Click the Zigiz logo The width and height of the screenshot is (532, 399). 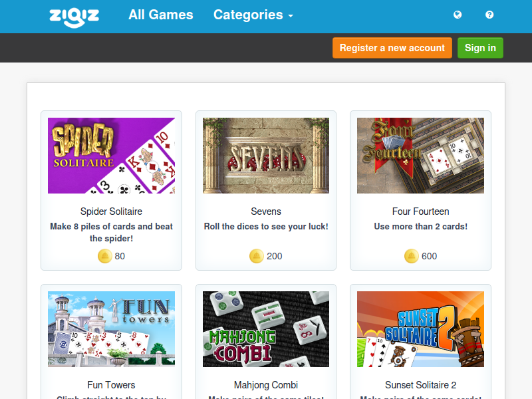[74, 17]
